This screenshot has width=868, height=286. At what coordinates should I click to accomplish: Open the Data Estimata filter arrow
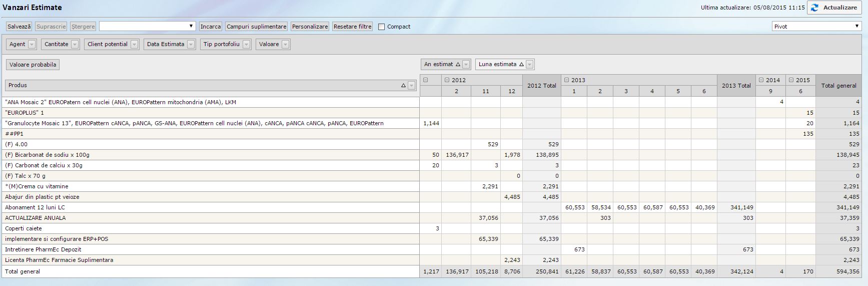click(191, 45)
